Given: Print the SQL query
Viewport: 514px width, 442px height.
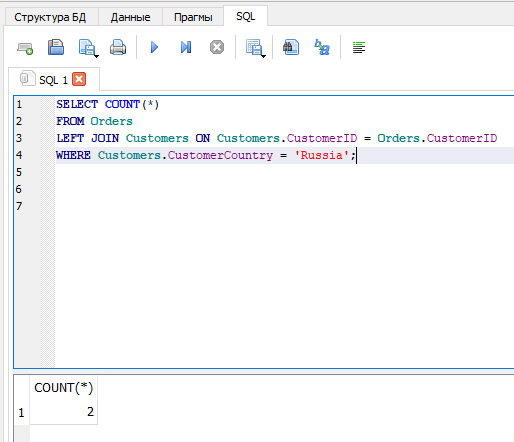Looking at the screenshot, I should [118, 47].
